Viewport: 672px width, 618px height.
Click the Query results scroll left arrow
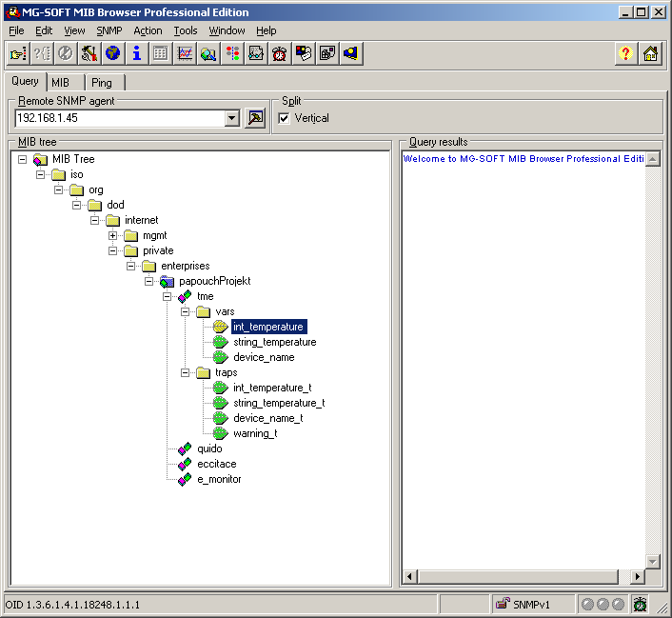click(x=409, y=577)
